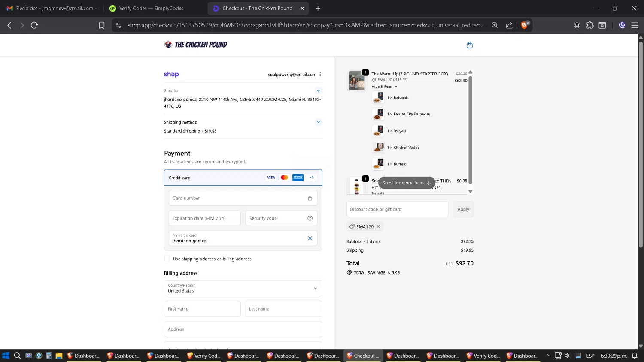Go back to the previous page
644x362 pixels.
(x=9, y=25)
